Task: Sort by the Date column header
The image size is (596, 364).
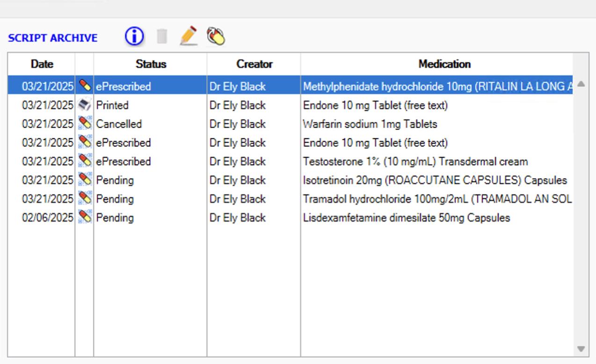Action: point(41,64)
